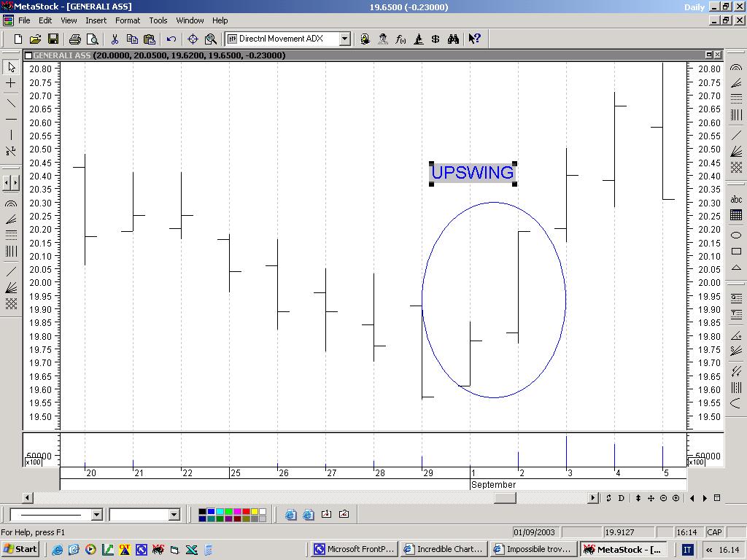Pick the vertical line tool in left palette
The width and height of the screenshot is (747, 560).
click(x=11, y=135)
